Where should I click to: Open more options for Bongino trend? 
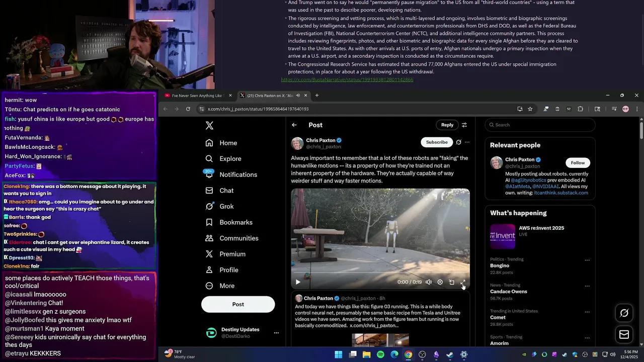(587, 260)
